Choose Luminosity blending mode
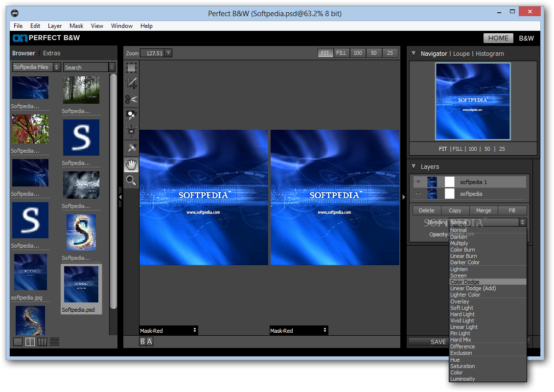The height and width of the screenshot is (392, 554). (487, 379)
